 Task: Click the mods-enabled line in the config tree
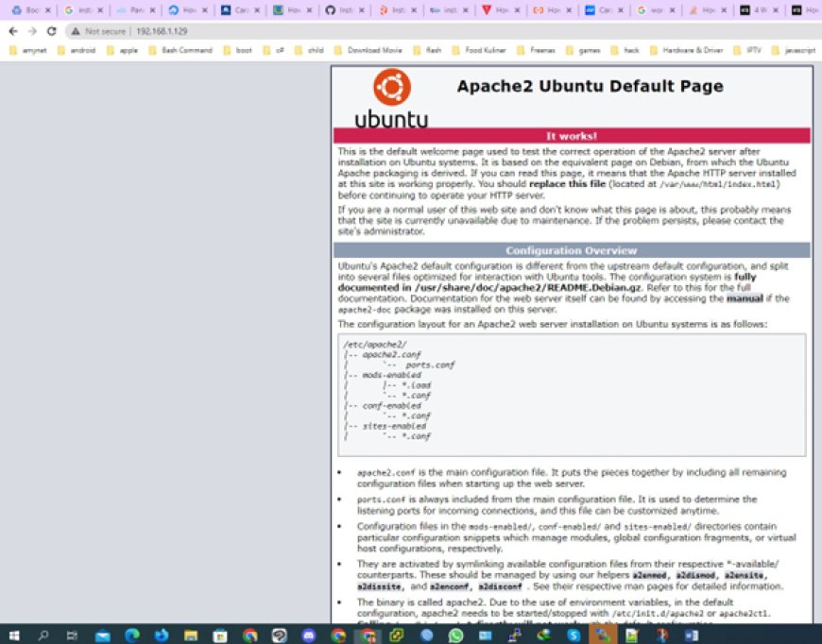tap(391, 375)
